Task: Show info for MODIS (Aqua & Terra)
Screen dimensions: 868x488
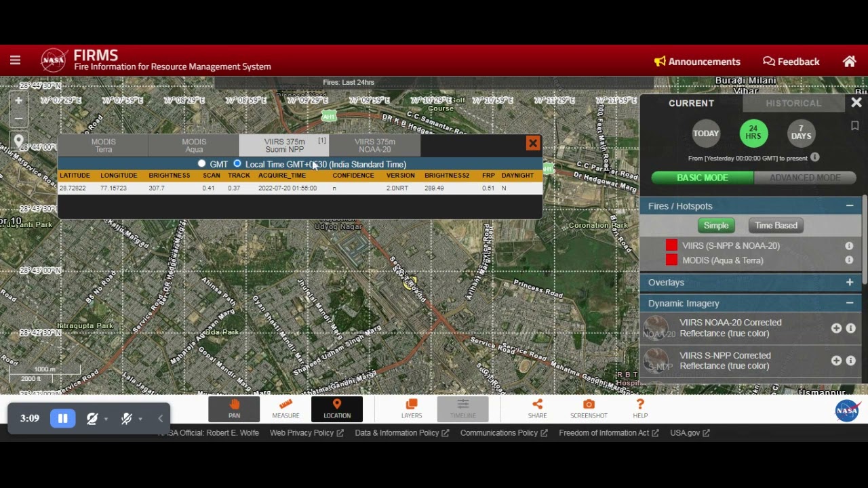Action: [x=849, y=260]
